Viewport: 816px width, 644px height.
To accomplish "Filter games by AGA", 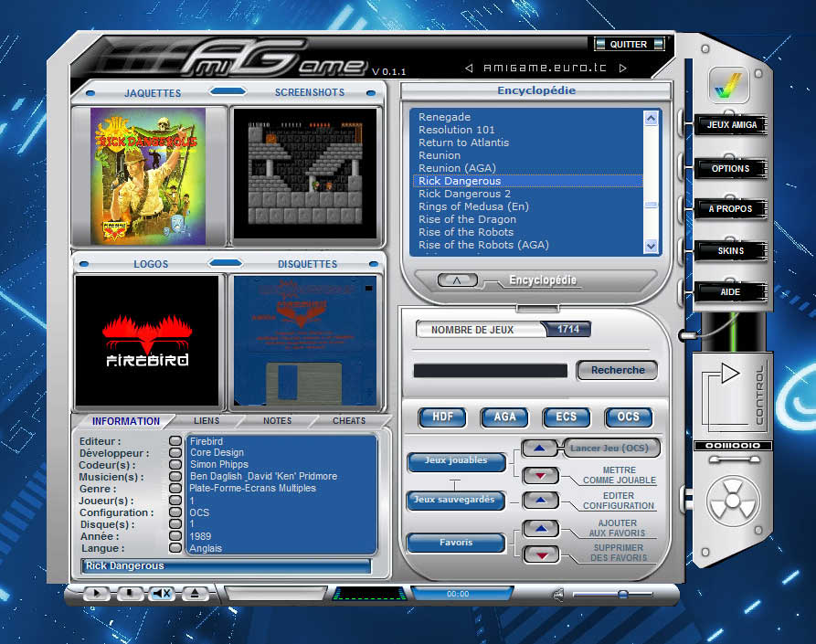I will [504, 417].
